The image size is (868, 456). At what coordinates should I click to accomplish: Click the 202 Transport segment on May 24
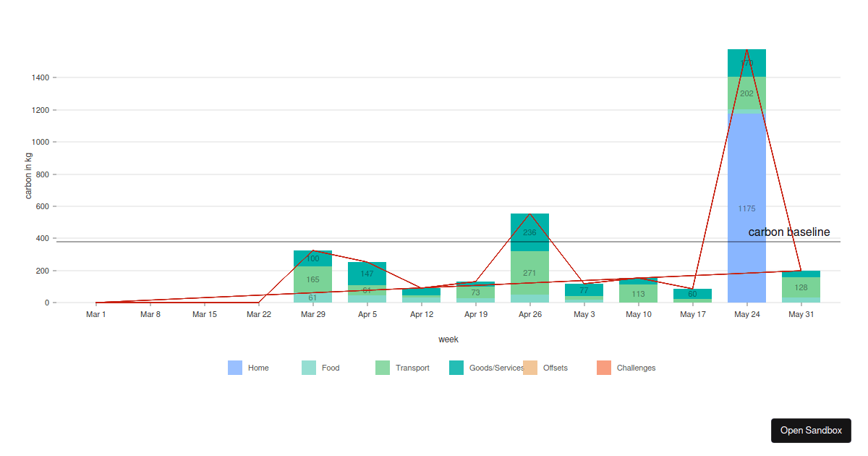pyautogui.click(x=746, y=93)
